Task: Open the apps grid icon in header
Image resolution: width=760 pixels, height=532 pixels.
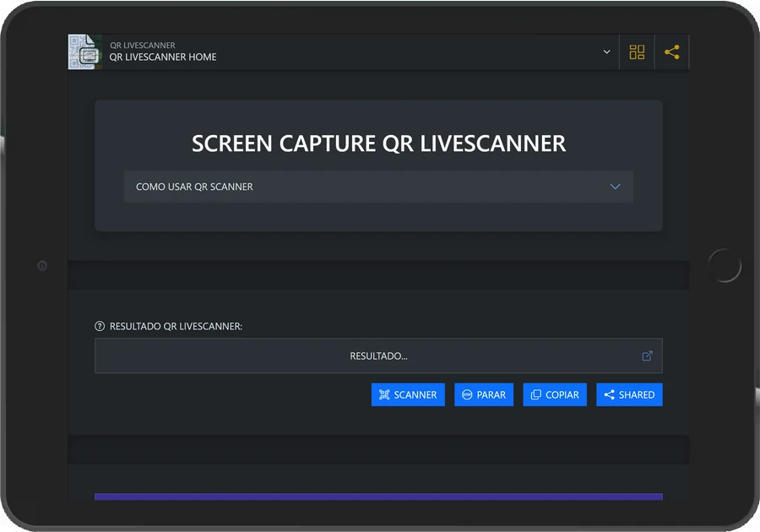Action: coord(637,52)
